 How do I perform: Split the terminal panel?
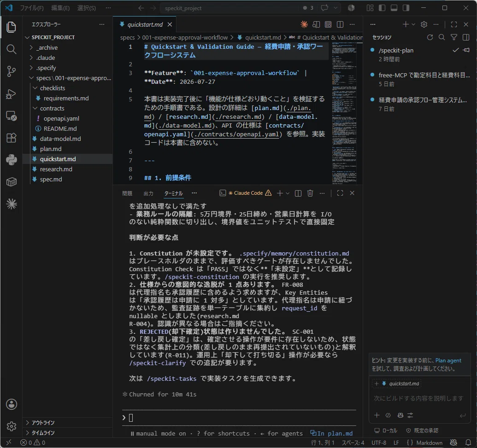298,193
